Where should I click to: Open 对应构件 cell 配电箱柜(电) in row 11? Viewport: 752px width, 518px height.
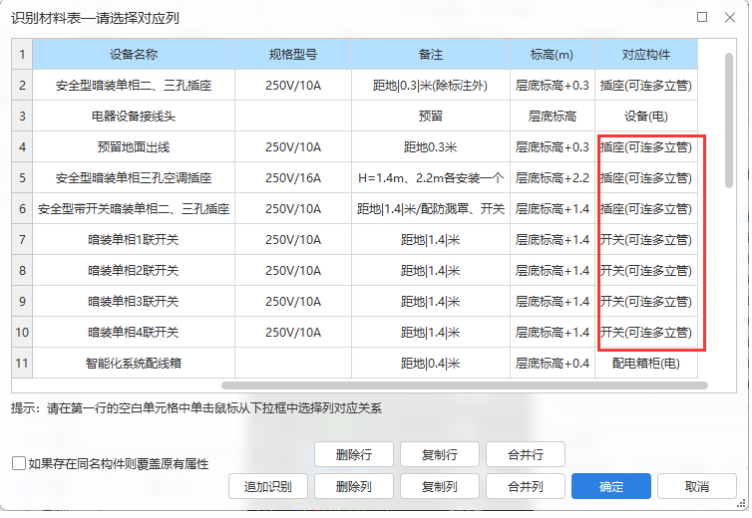pos(645,363)
